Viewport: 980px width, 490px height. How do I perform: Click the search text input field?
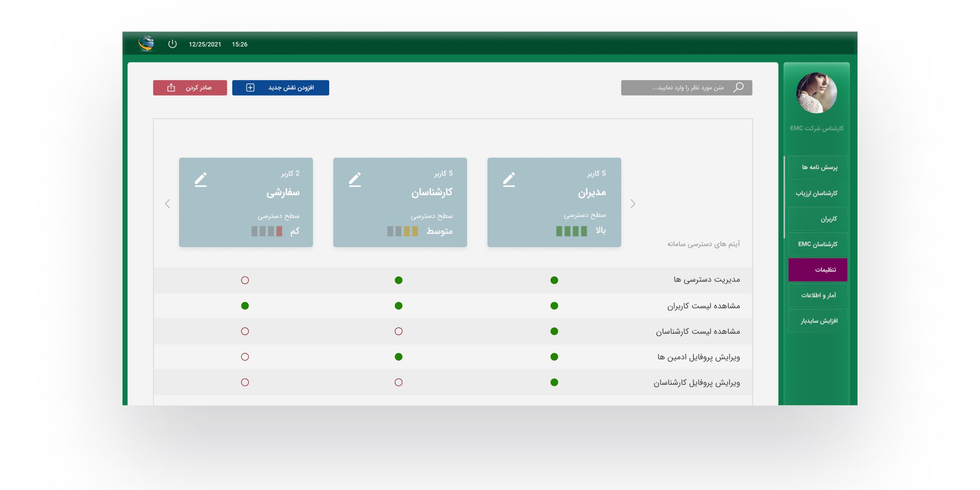coord(681,88)
